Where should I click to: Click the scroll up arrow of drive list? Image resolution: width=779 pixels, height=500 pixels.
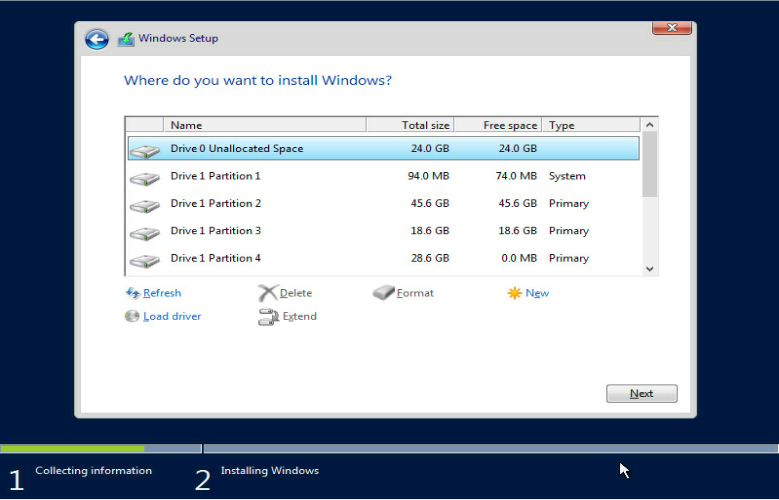[x=649, y=124]
